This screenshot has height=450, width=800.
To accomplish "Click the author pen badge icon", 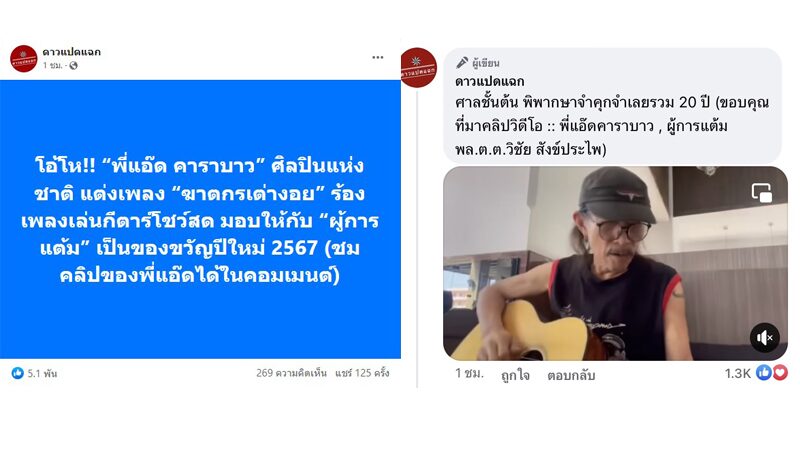I will click(x=462, y=63).
